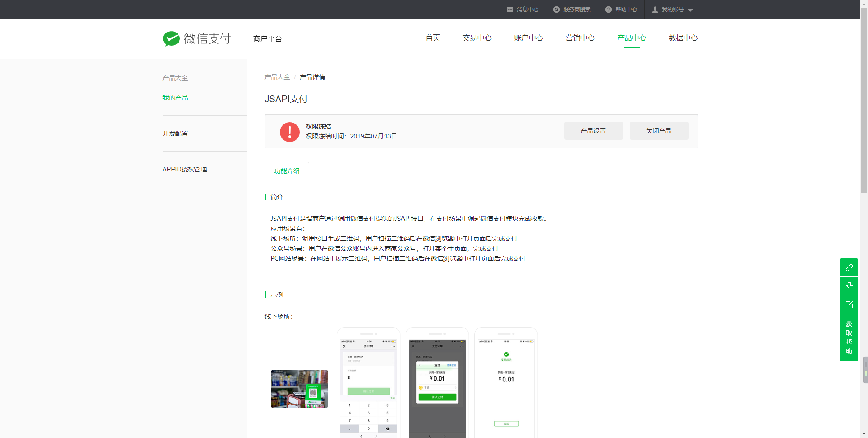Open the 营销中心 navigation tab
This screenshot has height=438, width=868.
pos(580,38)
